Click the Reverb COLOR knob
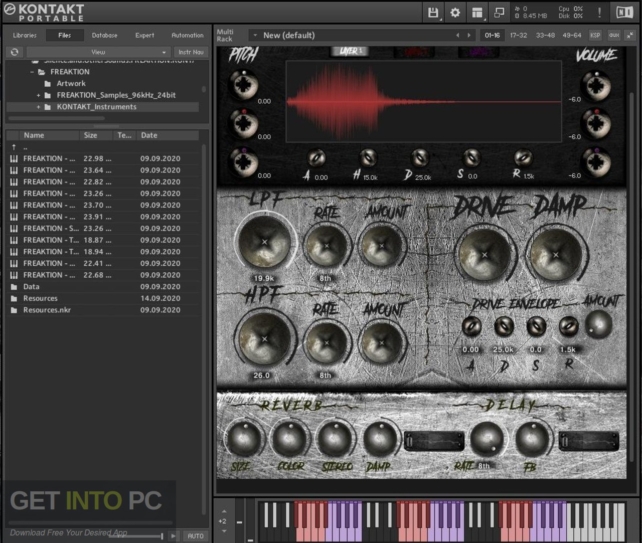Screen dimensions: 642x543 (x=290, y=439)
